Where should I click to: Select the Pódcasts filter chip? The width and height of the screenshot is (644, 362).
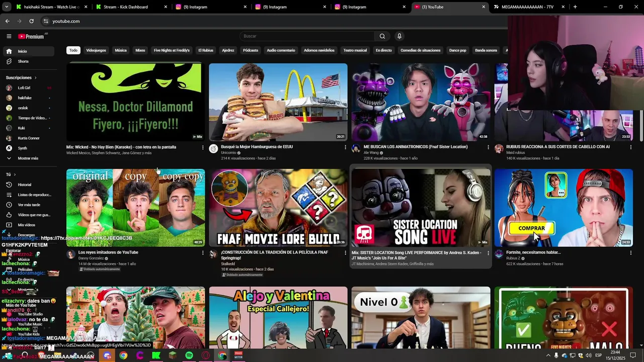(x=251, y=50)
